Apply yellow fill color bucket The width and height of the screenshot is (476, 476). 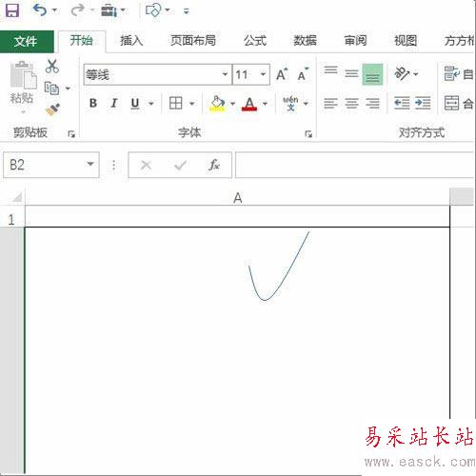217,104
